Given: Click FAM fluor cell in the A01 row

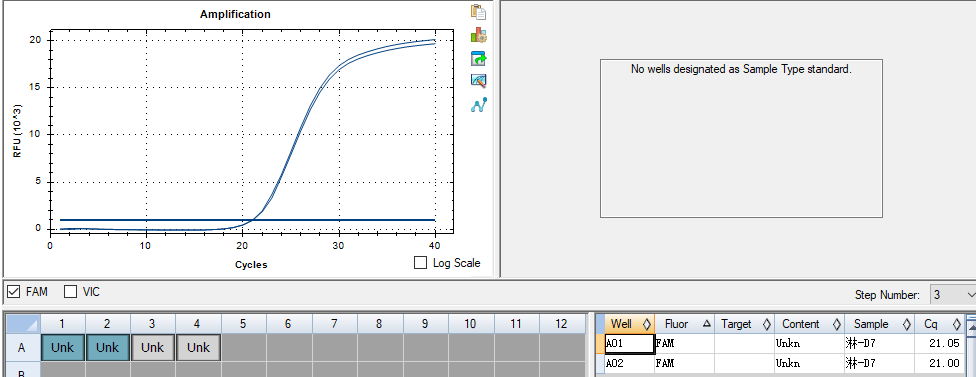Looking at the screenshot, I should [x=684, y=343].
